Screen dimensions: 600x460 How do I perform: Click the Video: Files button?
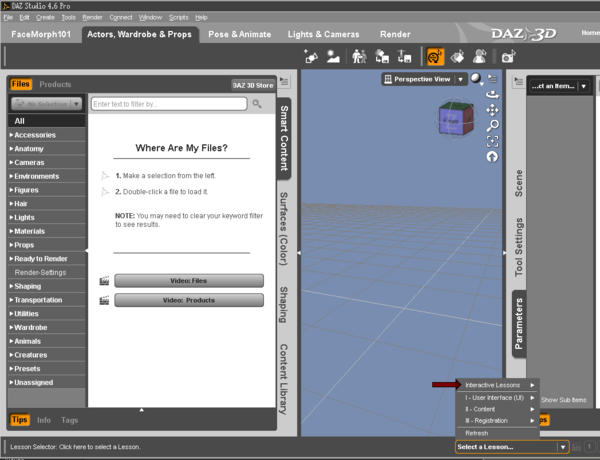[189, 281]
